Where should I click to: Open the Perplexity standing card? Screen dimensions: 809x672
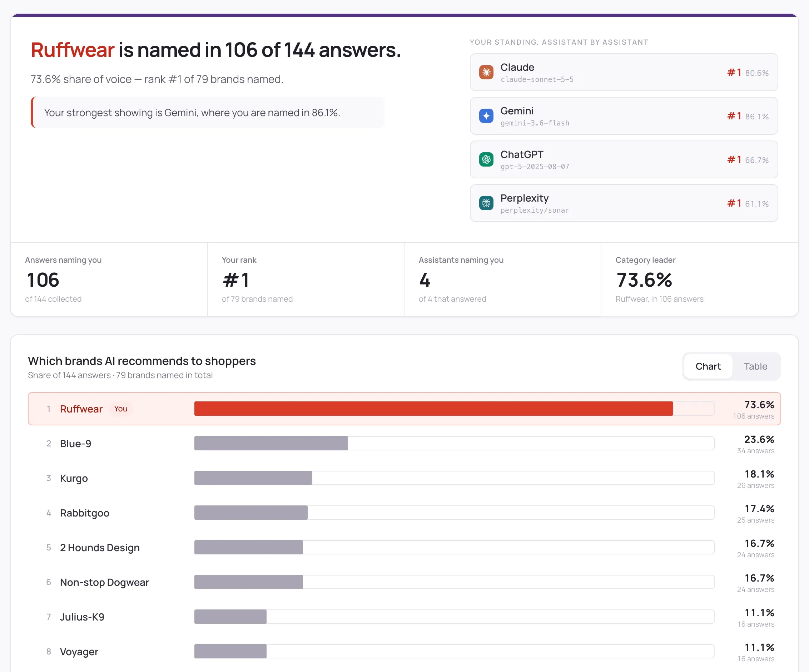(x=624, y=203)
